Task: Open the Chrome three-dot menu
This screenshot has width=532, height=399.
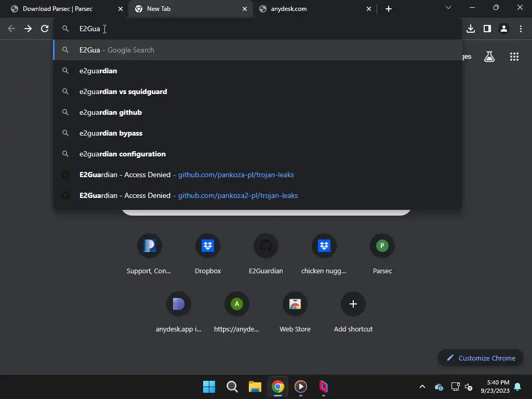Action: pos(521,29)
